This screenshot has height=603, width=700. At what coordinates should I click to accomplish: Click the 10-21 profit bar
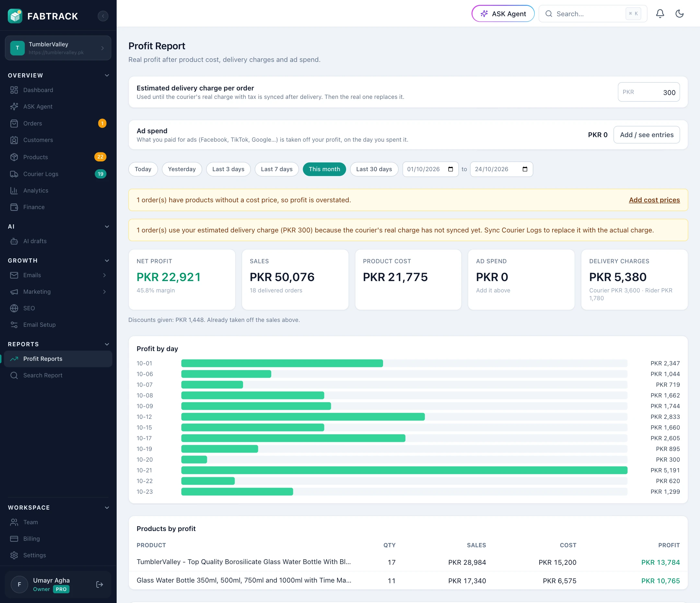[x=404, y=470]
